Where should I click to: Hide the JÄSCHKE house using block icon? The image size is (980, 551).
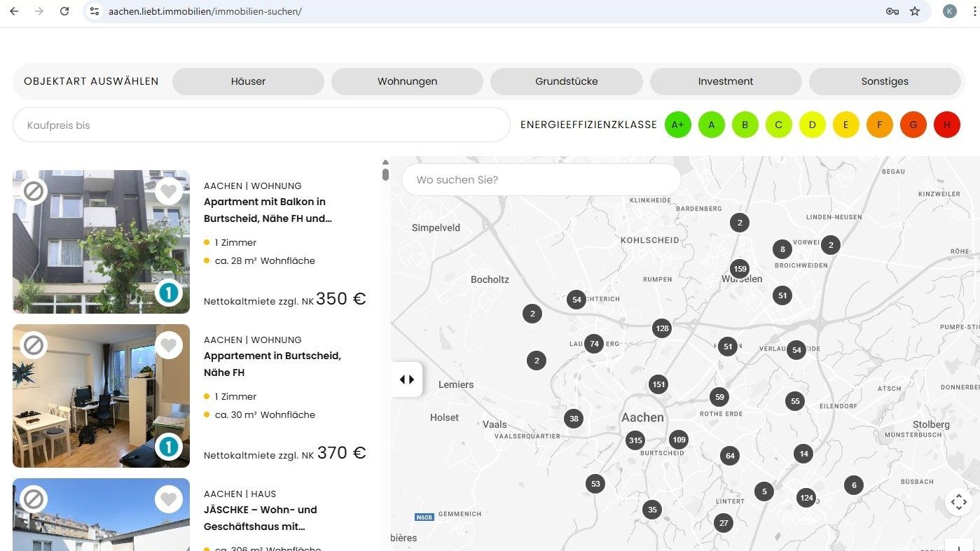click(x=34, y=498)
